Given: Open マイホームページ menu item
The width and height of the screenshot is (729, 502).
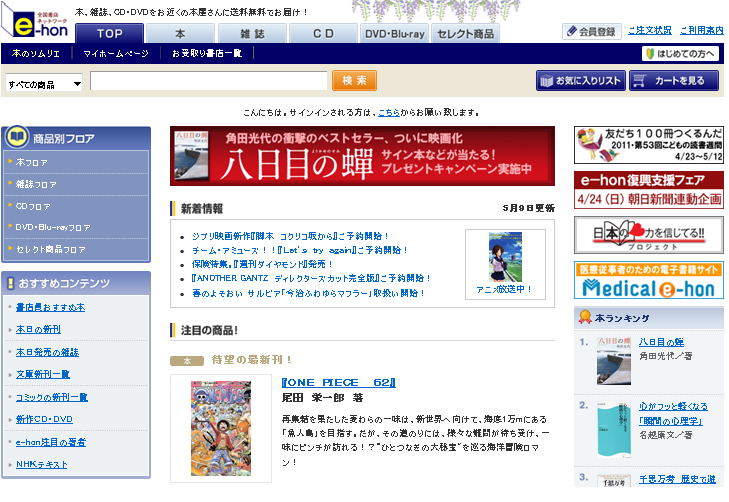Looking at the screenshot, I should (x=116, y=53).
